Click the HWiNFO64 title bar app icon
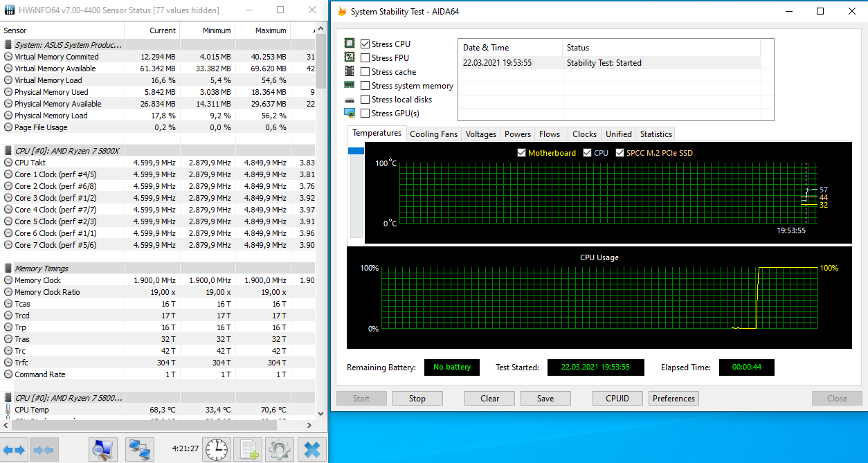868x463 pixels. coord(8,10)
